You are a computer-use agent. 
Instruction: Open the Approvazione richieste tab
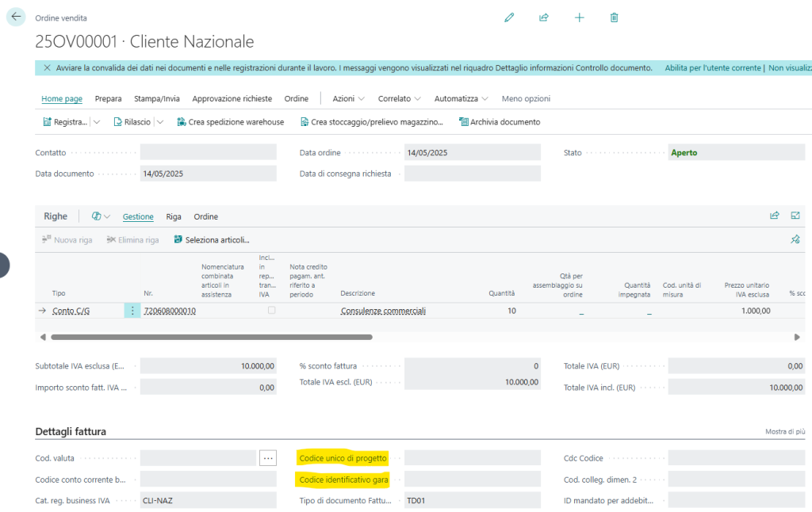[232, 99]
